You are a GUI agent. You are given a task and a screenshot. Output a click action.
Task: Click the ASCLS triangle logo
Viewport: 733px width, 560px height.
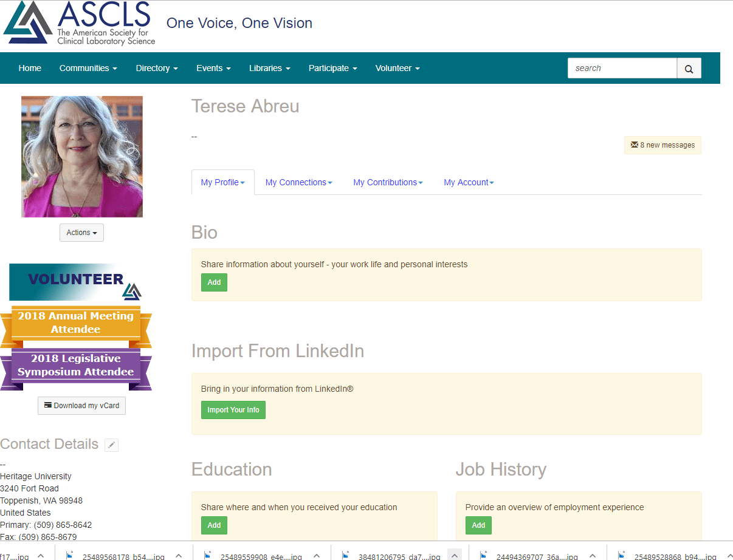tap(27, 23)
